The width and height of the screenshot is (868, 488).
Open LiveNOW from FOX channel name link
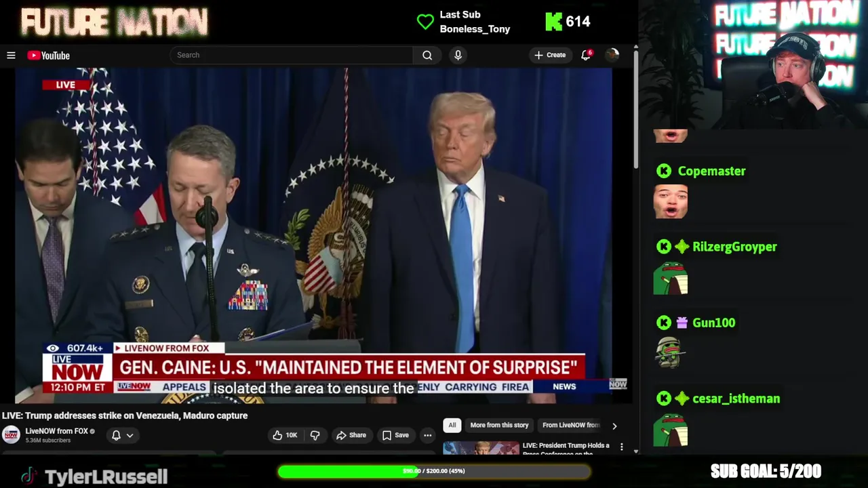(x=56, y=431)
